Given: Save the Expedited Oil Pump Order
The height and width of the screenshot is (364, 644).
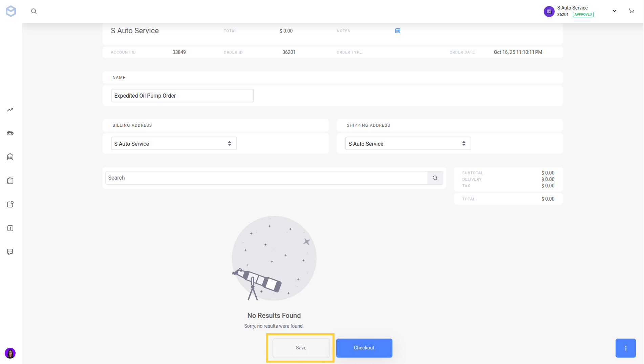Looking at the screenshot, I should [301, 348].
